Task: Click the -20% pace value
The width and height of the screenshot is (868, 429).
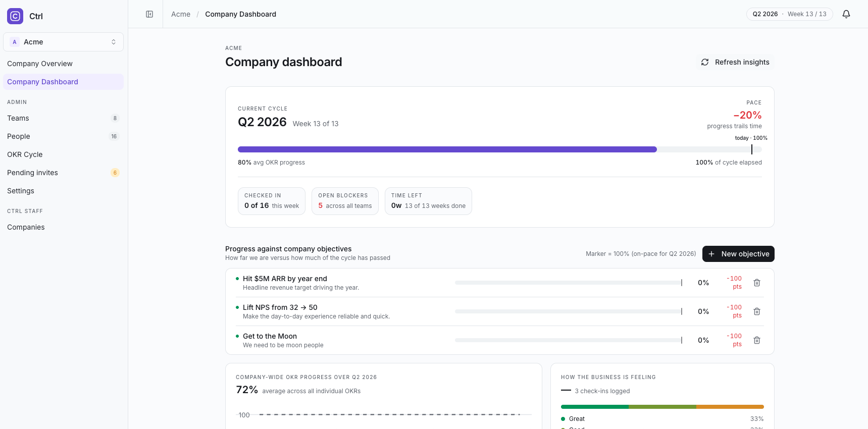Action: click(747, 115)
